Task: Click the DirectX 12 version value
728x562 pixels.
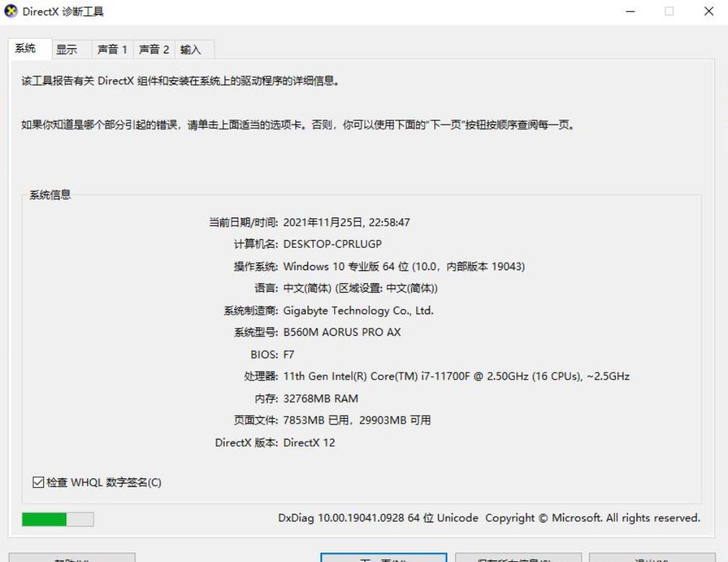Action: [309, 442]
